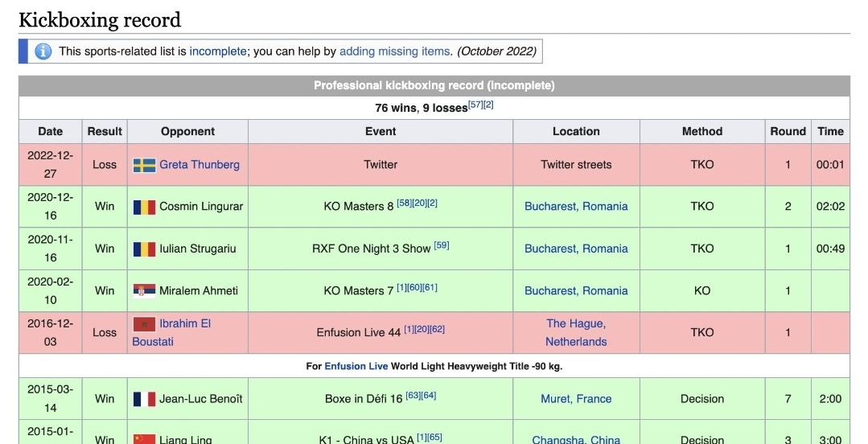Click citation [58] after KO Masters 8
The height and width of the screenshot is (444, 868).
[x=404, y=203]
